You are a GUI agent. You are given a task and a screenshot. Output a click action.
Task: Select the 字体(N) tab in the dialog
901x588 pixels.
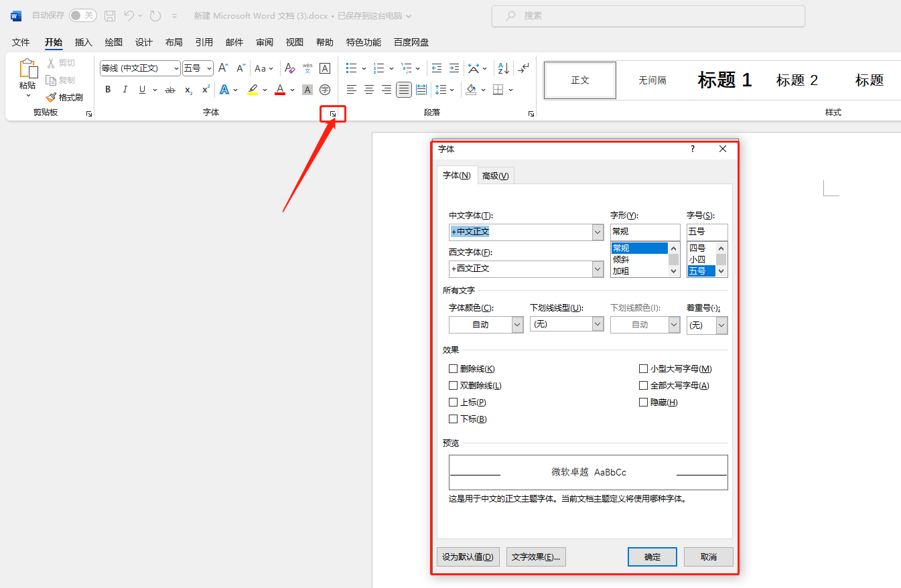tap(457, 175)
